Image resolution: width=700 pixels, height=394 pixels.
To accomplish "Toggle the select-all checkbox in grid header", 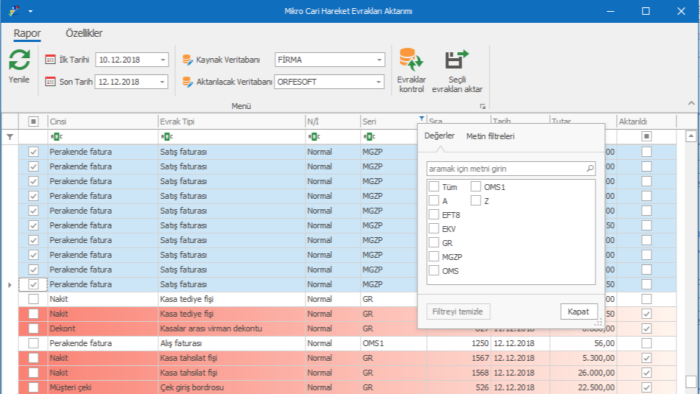I will [x=33, y=121].
